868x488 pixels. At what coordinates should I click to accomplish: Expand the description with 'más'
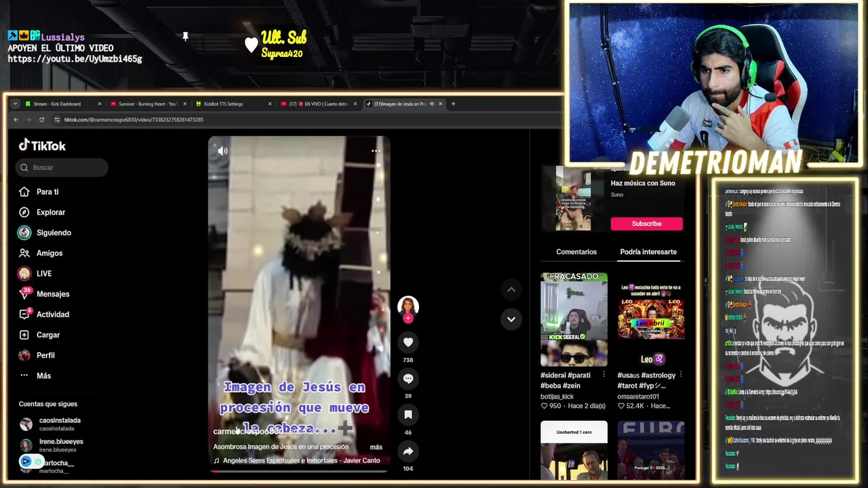click(376, 447)
